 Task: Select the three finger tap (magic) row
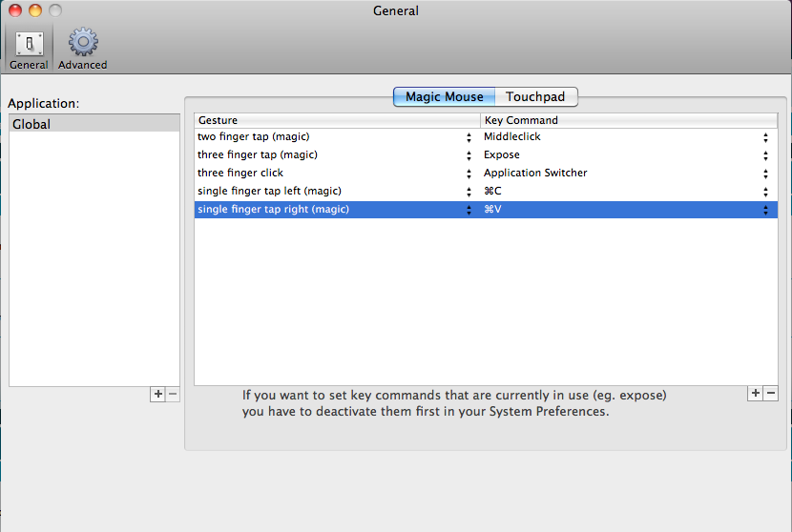[486, 155]
